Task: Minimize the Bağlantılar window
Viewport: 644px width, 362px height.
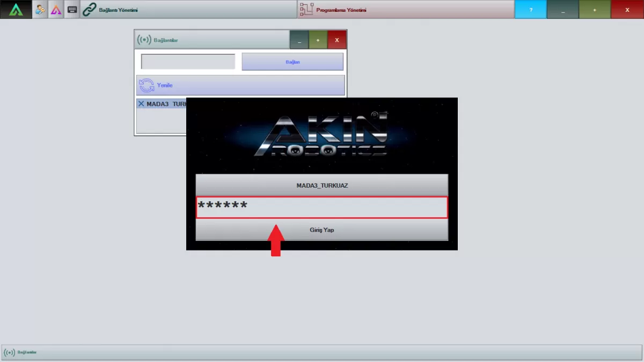Action: (x=299, y=40)
